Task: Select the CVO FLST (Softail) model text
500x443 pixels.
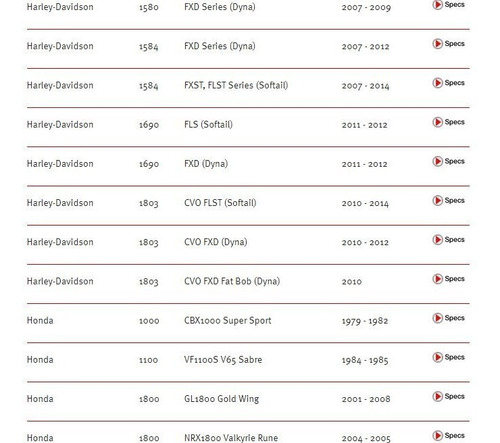Action: coord(220,203)
